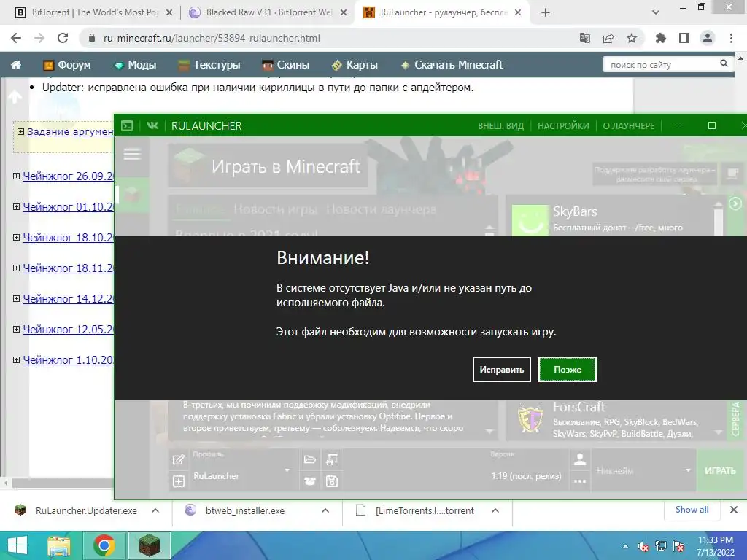Screen dimensions: 747x560
Task: Open the hamburger menu in the RuLauncher sidebar
Action: (x=132, y=155)
